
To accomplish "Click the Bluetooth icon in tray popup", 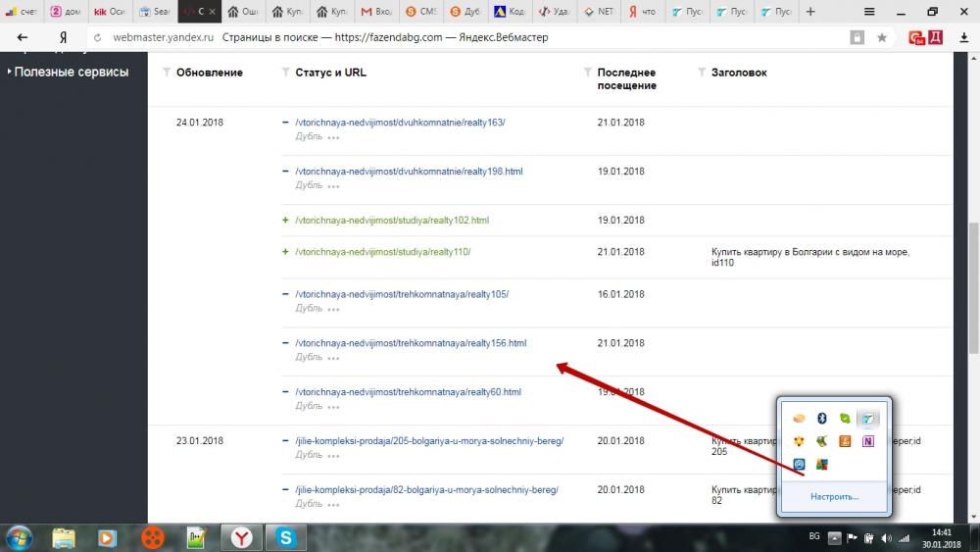I will click(x=822, y=419).
